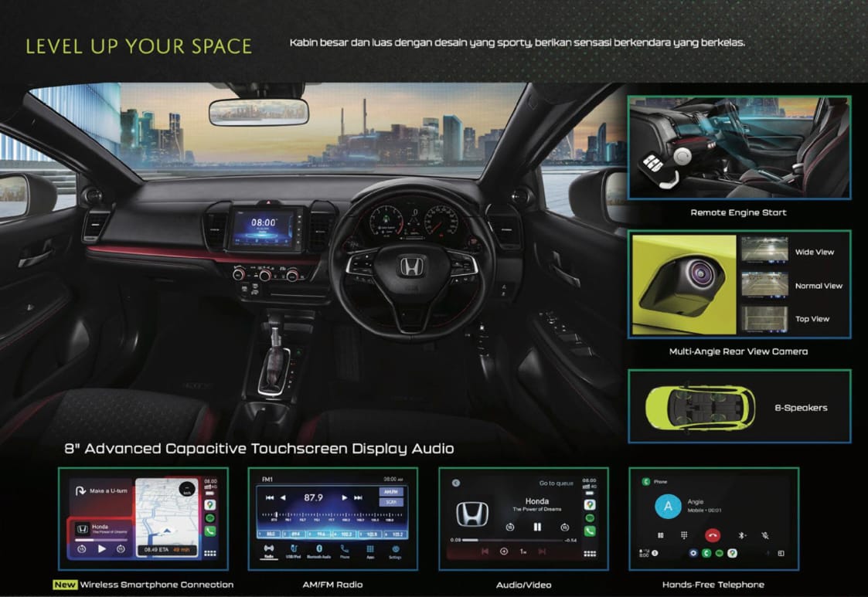The height and width of the screenshot is (597, 868).
Task: Toggle the AM/FM band button
Action: (391, 491)
